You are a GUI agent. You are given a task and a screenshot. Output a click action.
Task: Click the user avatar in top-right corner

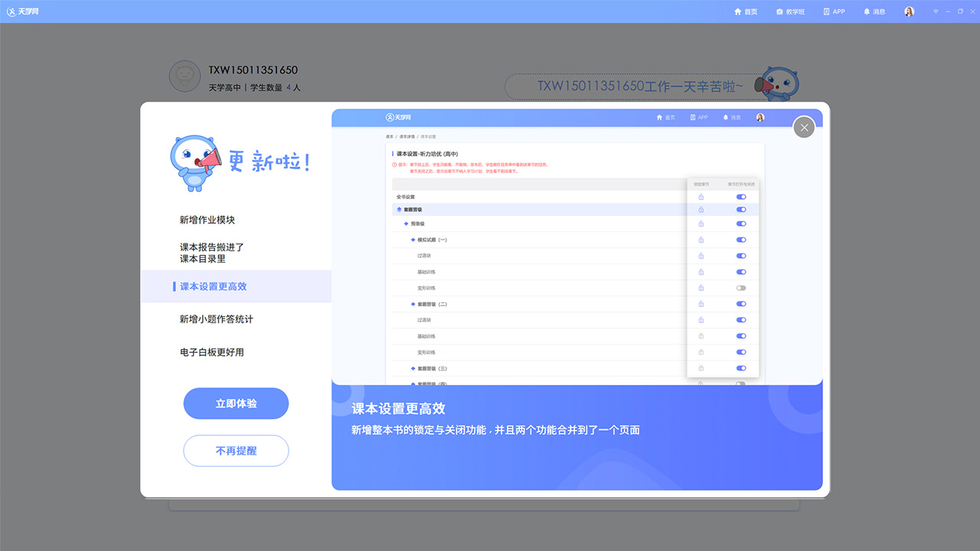click(x=909, y=11)
